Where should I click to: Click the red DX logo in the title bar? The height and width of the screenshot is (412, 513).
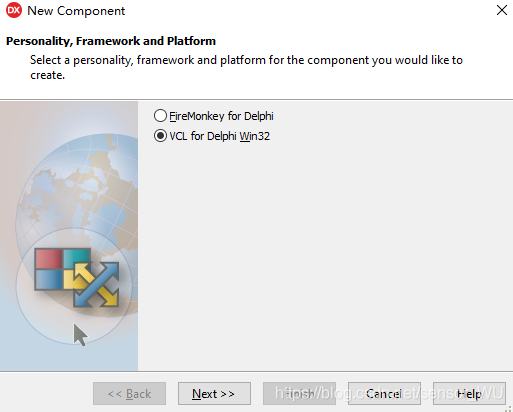14,10
